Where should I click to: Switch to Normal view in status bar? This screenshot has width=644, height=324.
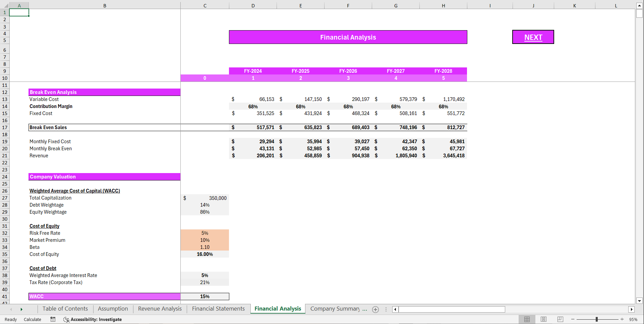pos(527,319)
